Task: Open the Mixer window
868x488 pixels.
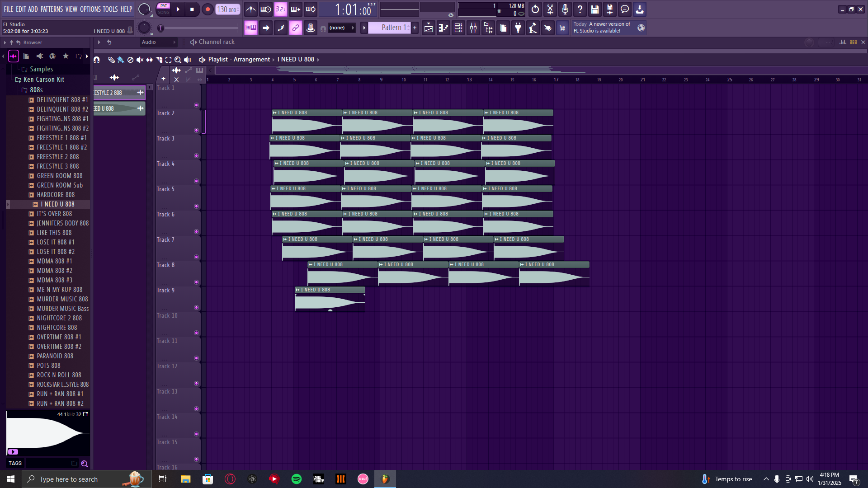Action: [x=473, y=28]
